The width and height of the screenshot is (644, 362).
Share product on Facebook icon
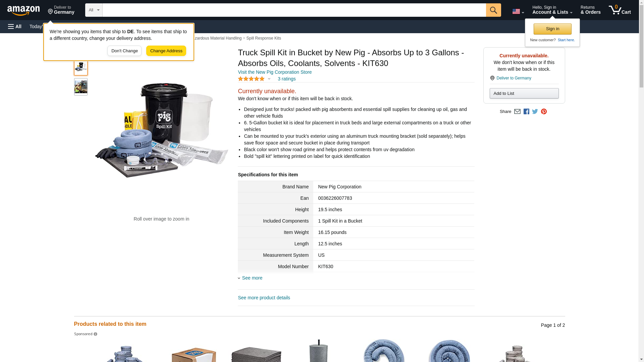[x=526, y=112]
